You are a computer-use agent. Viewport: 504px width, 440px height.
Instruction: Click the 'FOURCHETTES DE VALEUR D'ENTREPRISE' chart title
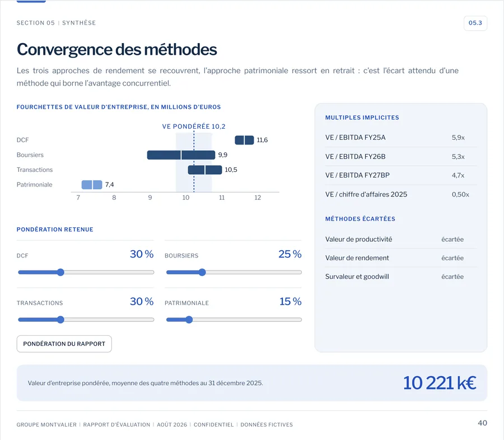119,107
